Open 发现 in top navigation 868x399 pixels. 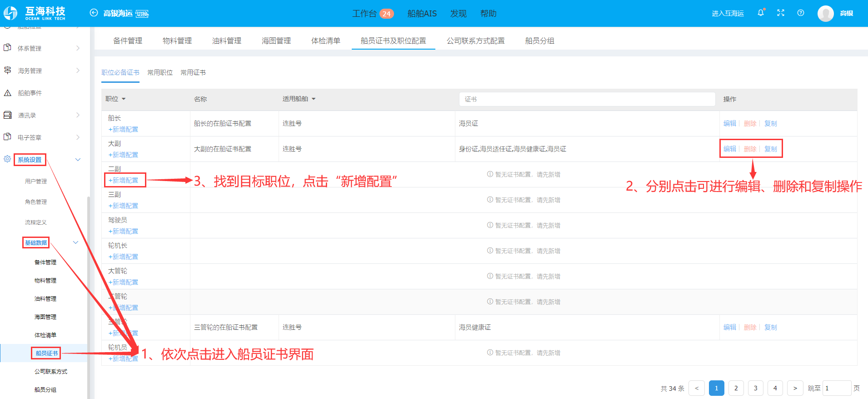458,14
